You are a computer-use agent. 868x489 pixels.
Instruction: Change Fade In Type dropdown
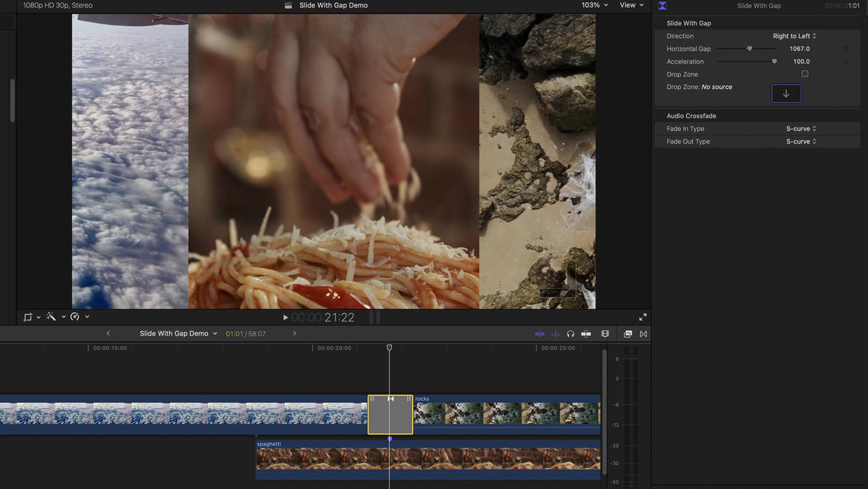(801, 129)
